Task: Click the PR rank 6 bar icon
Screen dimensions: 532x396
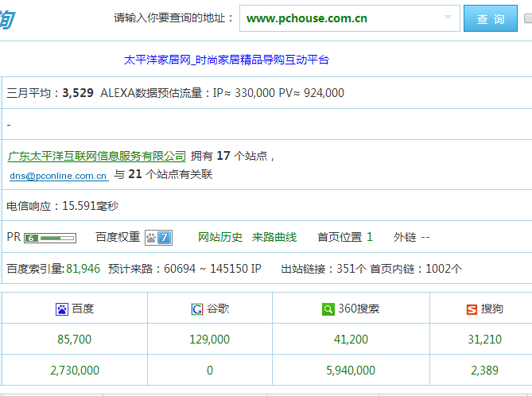Action: click(49, 237)
